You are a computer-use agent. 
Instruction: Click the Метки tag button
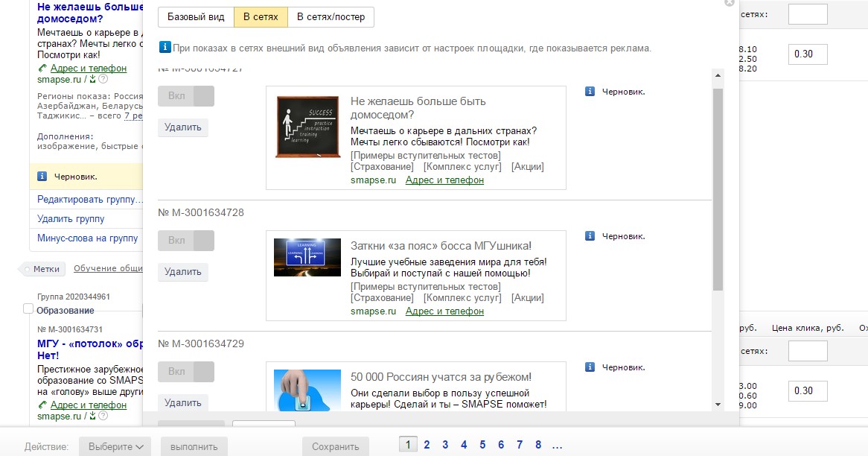(43, 269)
